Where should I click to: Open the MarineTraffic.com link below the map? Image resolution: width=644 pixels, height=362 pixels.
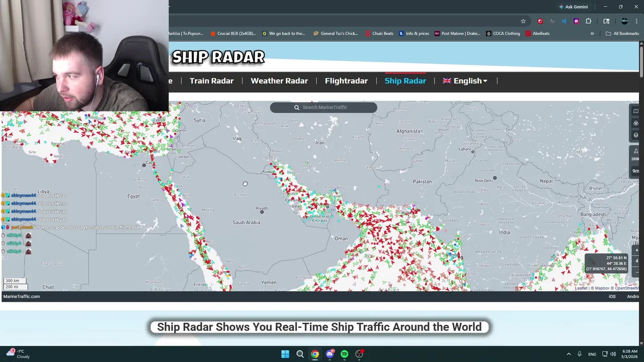click(22, 297)
